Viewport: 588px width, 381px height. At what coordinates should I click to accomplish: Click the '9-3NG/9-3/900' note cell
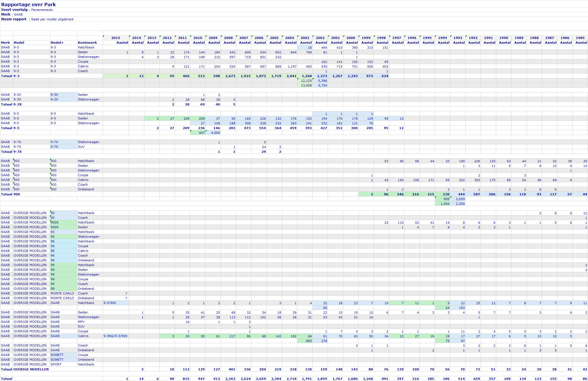tap(115, 336)
